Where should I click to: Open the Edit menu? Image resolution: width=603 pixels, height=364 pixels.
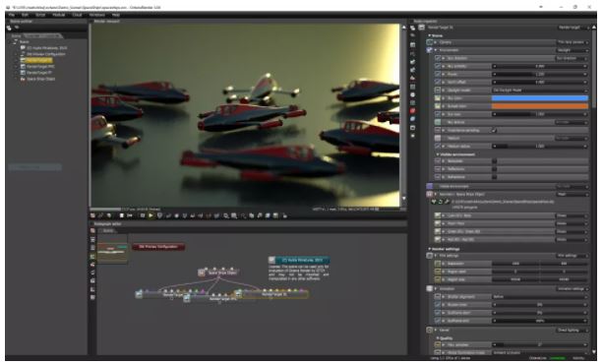coord(25,15)
